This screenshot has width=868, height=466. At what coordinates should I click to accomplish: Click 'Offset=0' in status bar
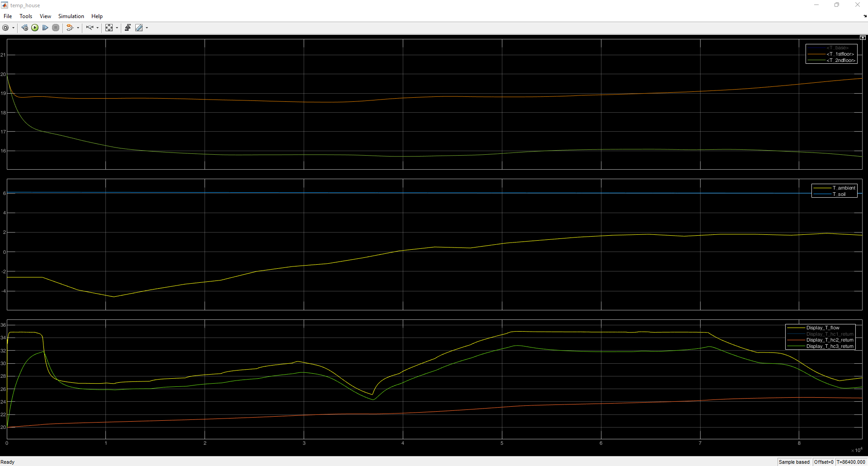pyautogui.click(x=824, y=462)
